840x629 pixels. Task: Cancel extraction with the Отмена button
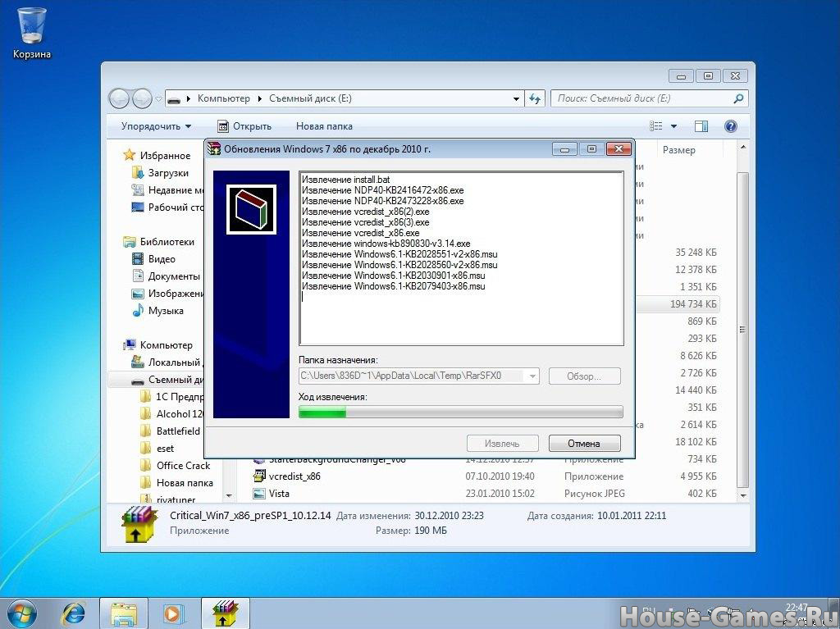click(x=584, y=444)
